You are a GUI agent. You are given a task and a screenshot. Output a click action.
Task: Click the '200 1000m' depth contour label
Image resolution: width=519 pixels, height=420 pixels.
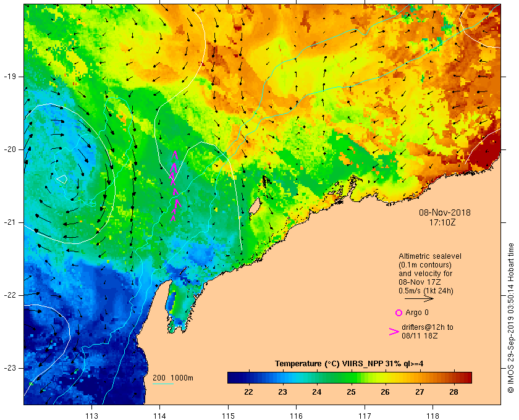[173, 378]
